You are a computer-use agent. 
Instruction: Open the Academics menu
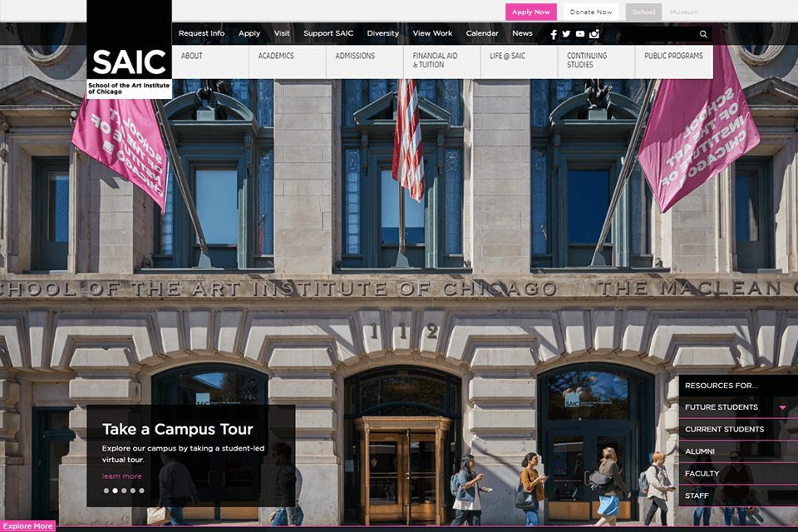[x=288, y=62]
